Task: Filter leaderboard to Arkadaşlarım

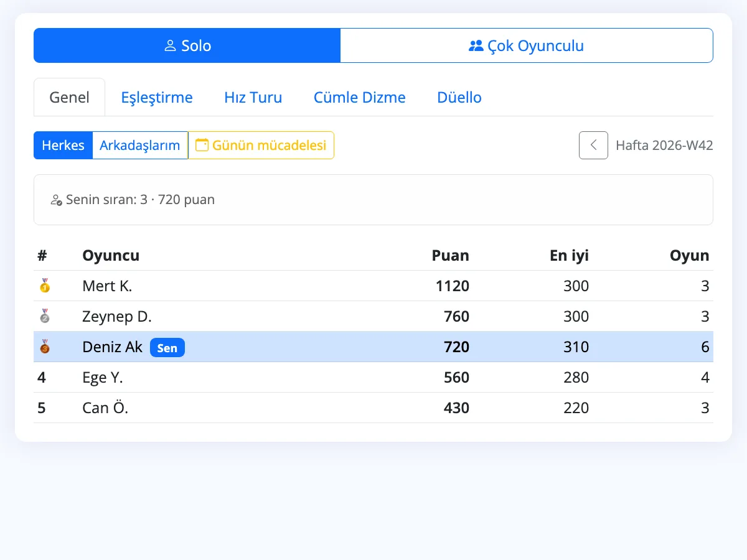Action: coord(140,145)
